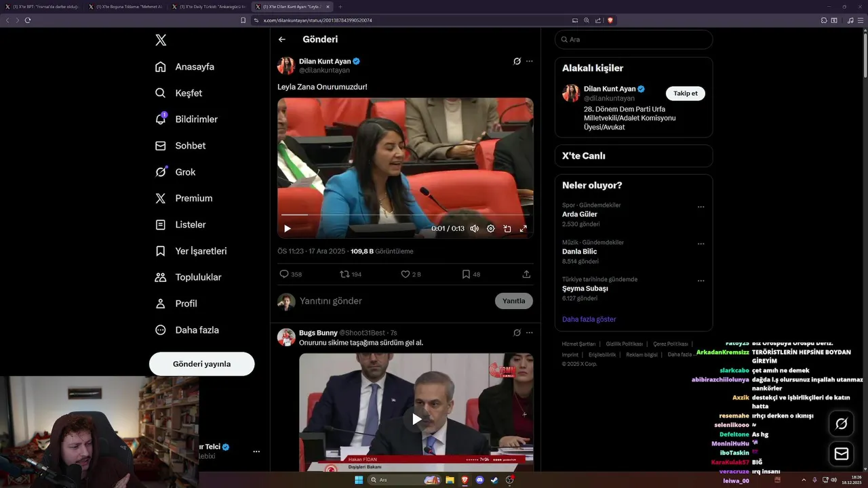This screenshot has height=488, width=868.
Task: Open File Explorer from the taskbar
Action: pyautogui.click(x=450, y=480)
